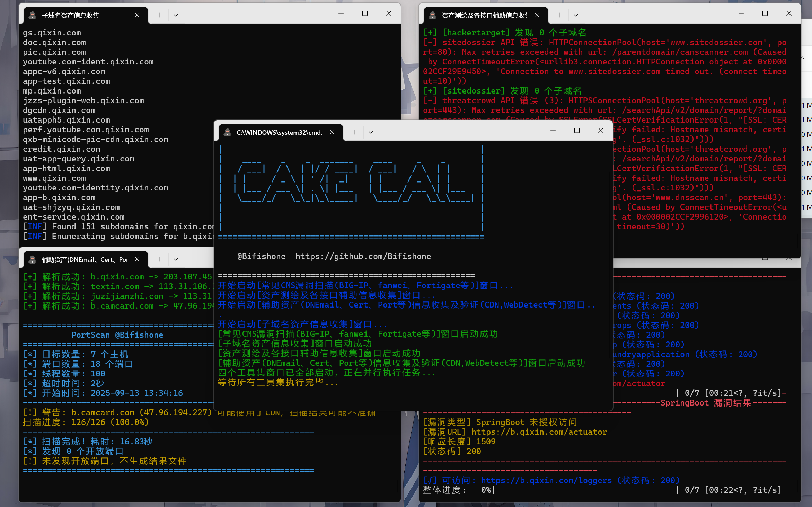Click the PortScan @Bifishone header
Viewport: 812px width, 507px height.
pos(117,335)
